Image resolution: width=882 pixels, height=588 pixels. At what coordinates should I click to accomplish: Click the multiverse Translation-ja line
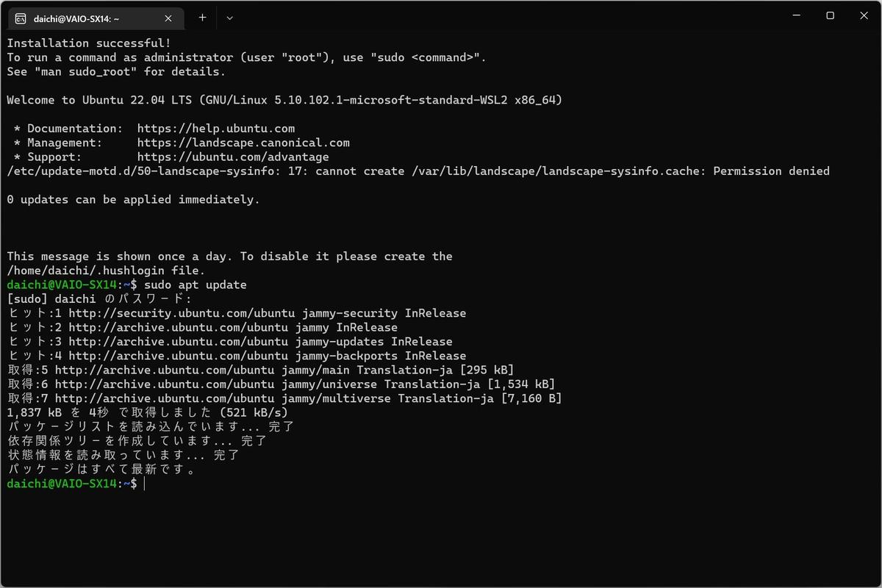(284, 398)
